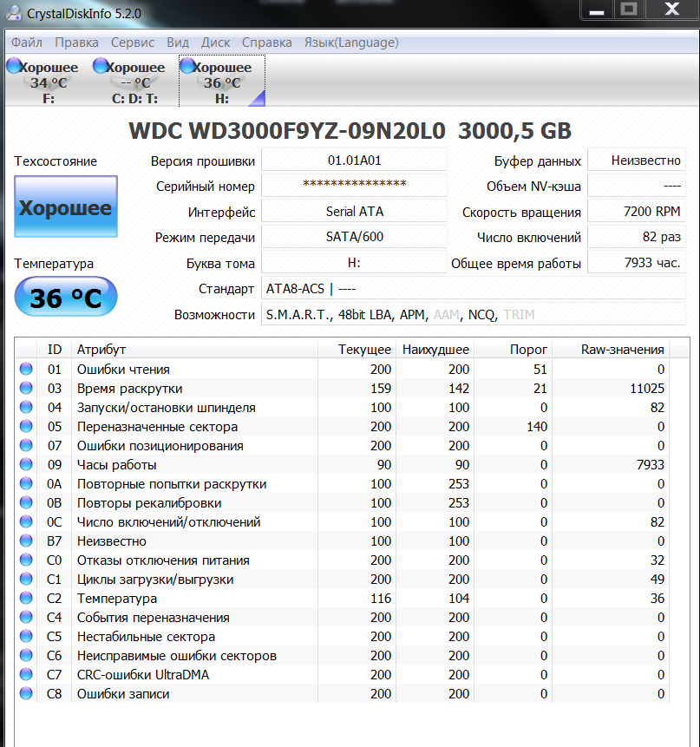
Task: Click the firmware version field 01.01A01
Action: tap(354, 161)
